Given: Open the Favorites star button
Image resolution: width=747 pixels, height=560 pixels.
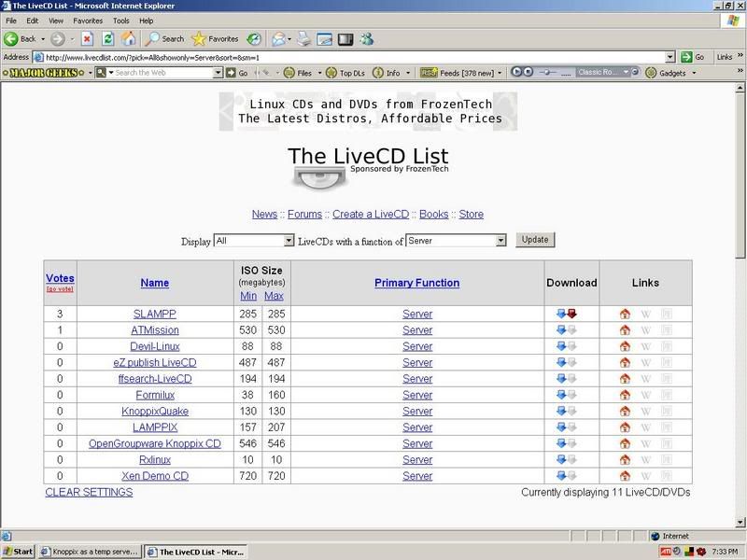Looking at the screenshot, I should click(x=215, y=39).
